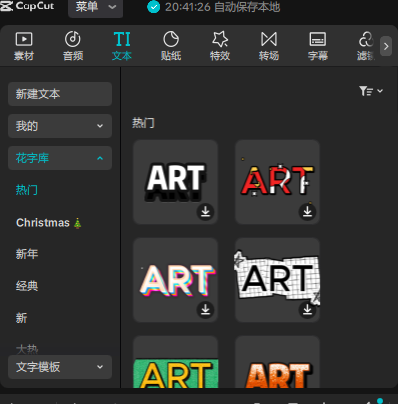Collapse the 花字库 section
Viewport: 398px width, 404px height.
coord(60,158)
